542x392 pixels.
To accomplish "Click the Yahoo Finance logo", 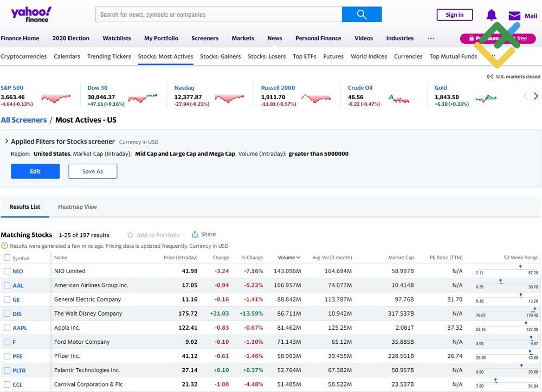I will 31,14.
